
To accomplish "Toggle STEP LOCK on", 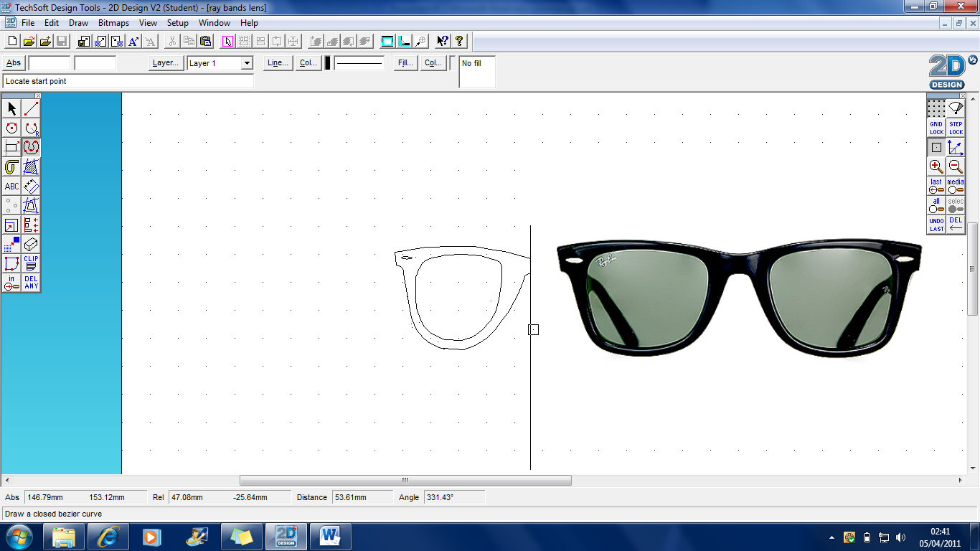I will 955,128.
